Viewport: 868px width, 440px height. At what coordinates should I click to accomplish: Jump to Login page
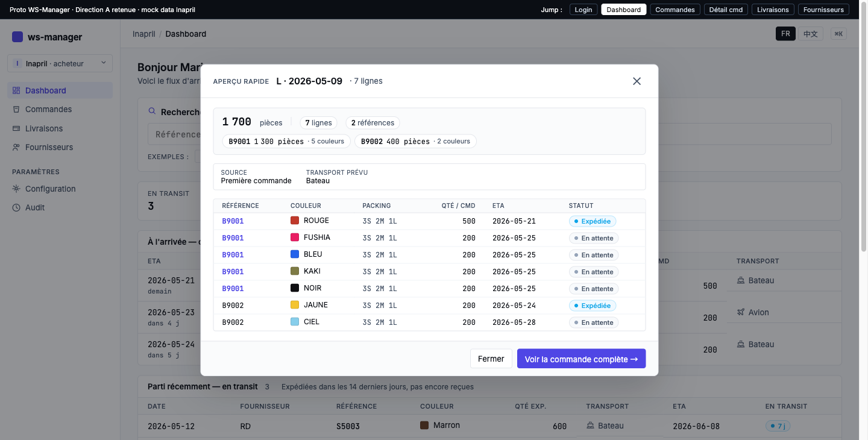583,10
